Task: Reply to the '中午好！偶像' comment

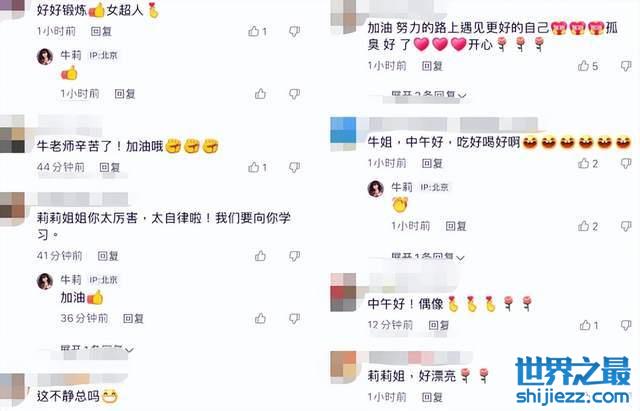Action: click(x=439, y=325)
